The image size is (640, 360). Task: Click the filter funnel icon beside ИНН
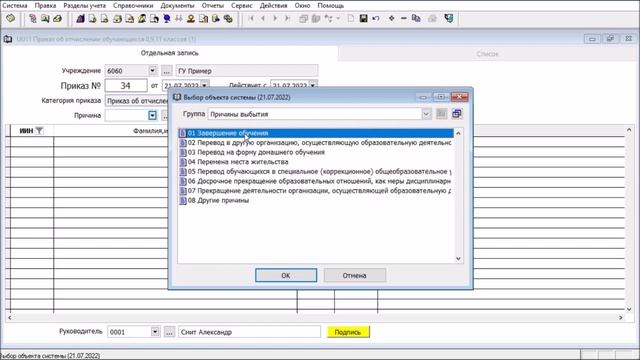pos(39,131)
